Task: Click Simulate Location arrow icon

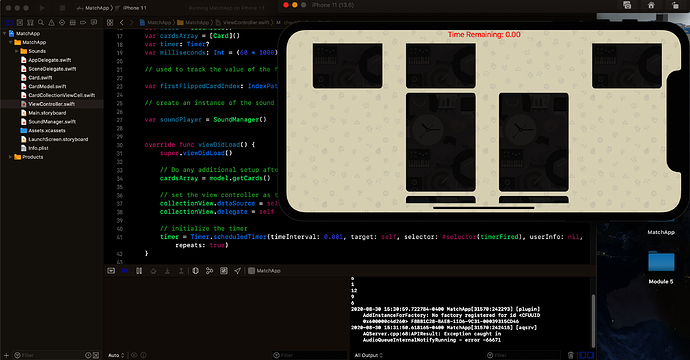Action: coord(238,271)
